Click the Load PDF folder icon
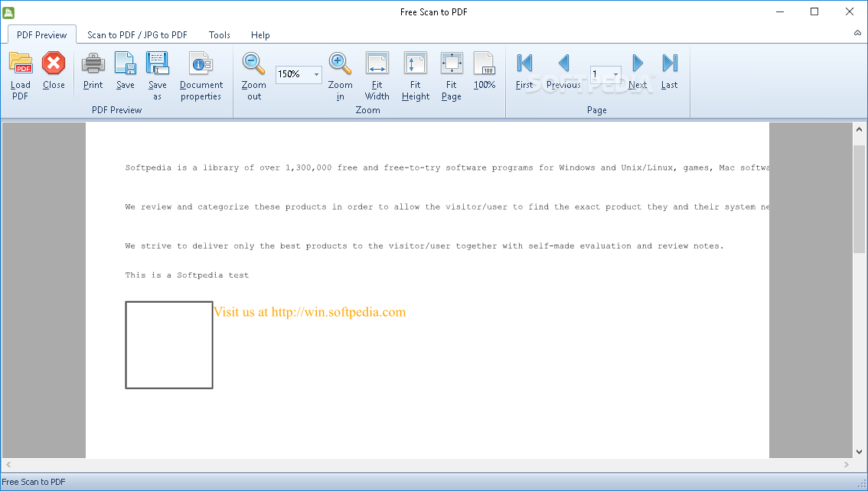The height and width of the screenshot is (491, 868). [x=21, y=63]
